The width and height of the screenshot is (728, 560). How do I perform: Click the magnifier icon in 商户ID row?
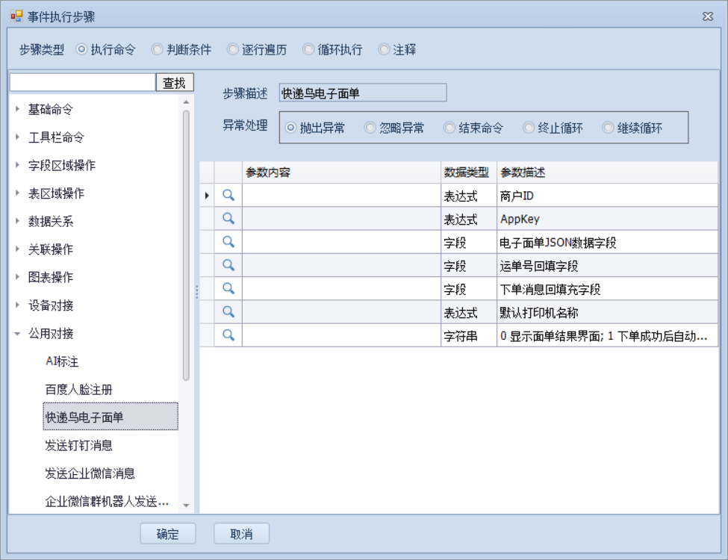coord(228,195)
